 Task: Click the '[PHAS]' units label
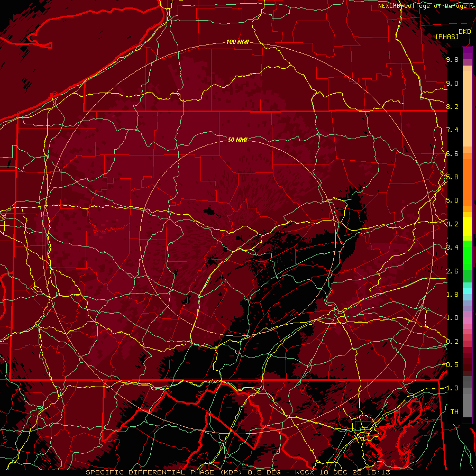pos(447,37)
